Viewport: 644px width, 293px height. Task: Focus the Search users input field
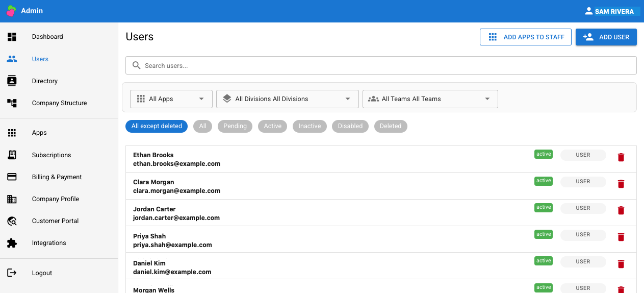381,65
